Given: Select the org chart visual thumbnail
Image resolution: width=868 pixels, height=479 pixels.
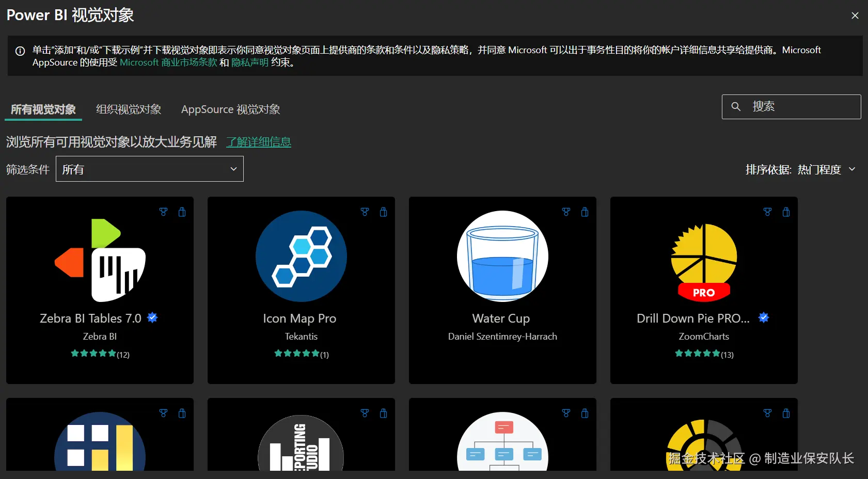Looking at the screenshot, I should coord(503,441).
